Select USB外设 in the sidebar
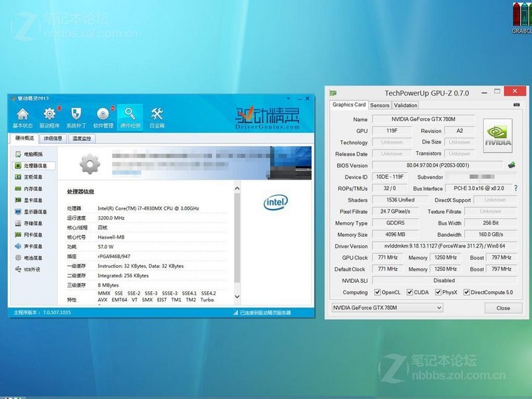 (28, 269)
